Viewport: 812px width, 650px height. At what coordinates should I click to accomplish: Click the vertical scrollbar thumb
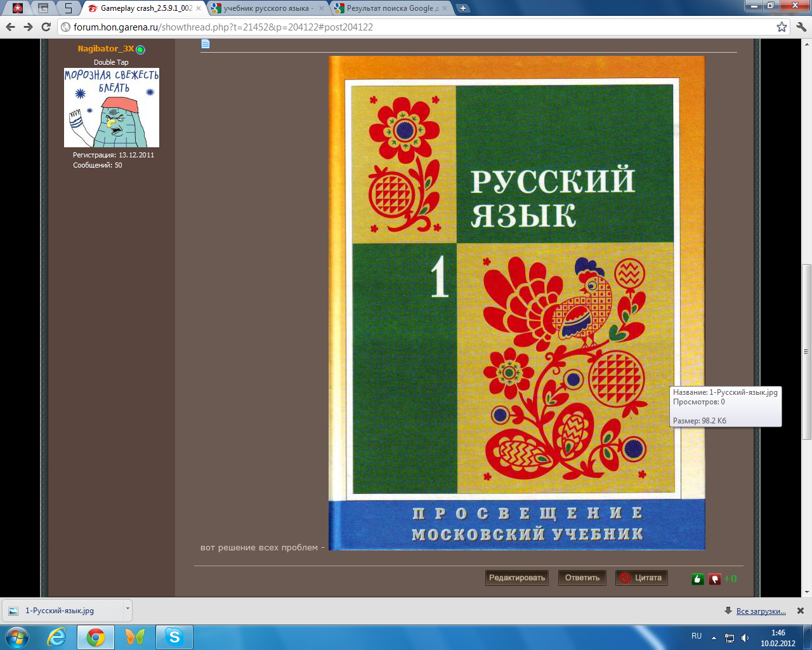(807, 351)
